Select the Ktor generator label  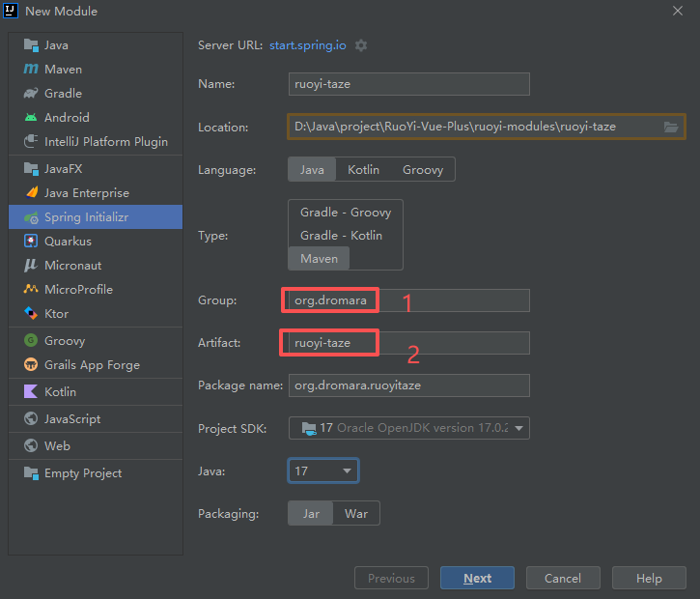click(56, 314)
